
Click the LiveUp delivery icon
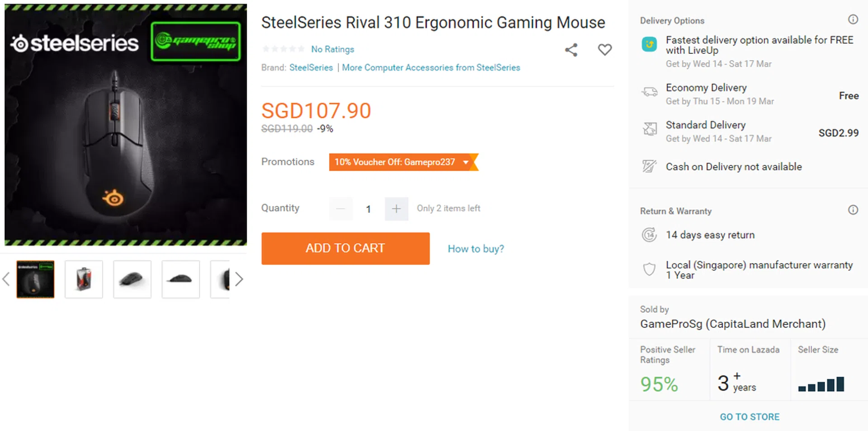click(649, 44)
